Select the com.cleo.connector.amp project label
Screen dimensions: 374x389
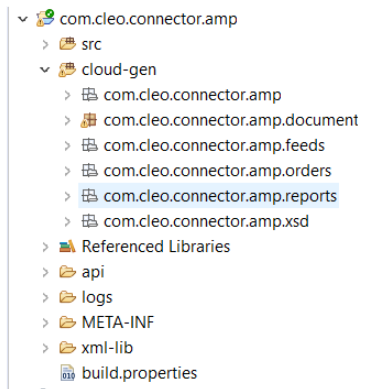(148, 19)
